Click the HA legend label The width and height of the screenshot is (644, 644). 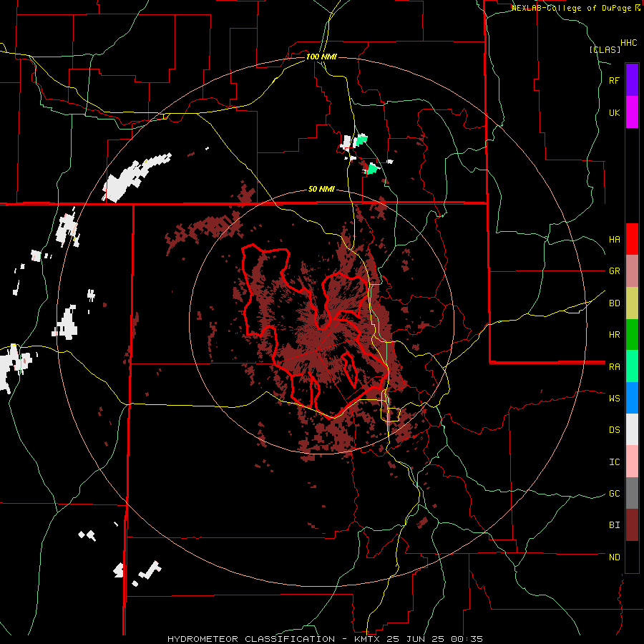pos(614,239)
